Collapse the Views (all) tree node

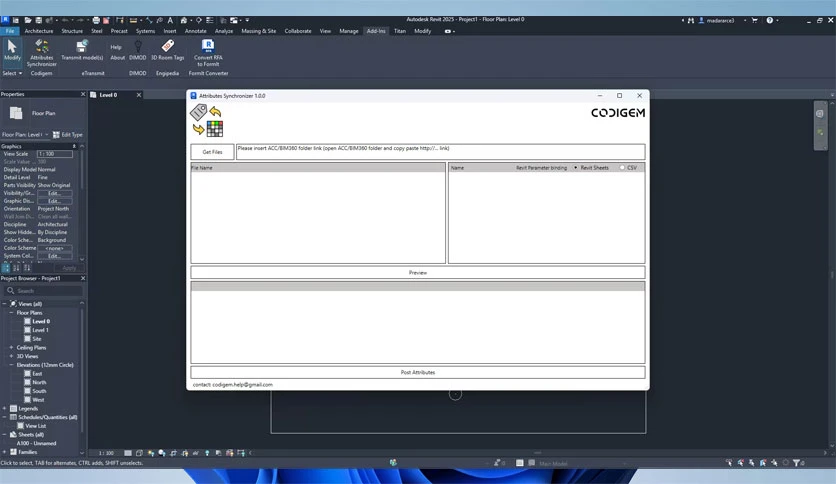[x=4, y=304]
